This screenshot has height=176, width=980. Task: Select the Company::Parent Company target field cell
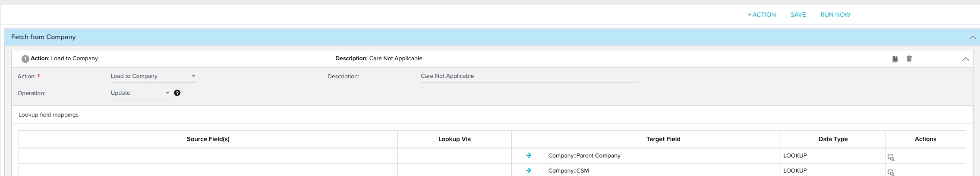(663, 156)
